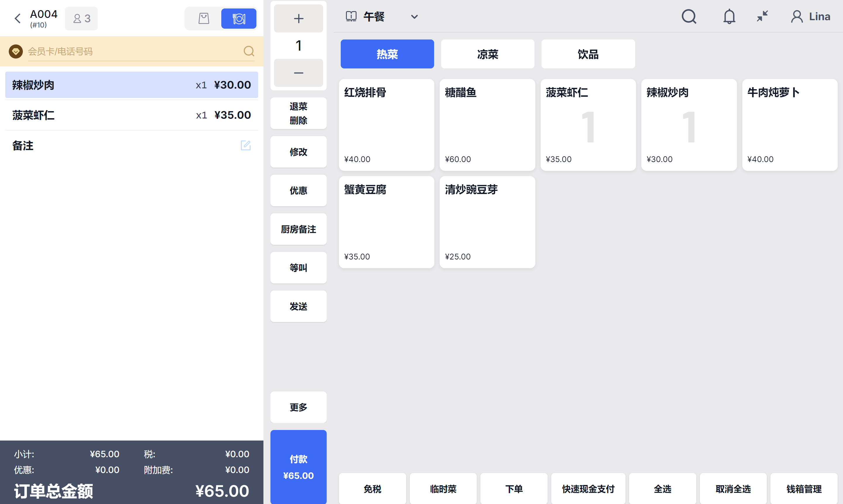The height and width of the screenshot is (504, 843).
Task: Add 牛肉炖萝卜 dish to order
Action: click(x=790, y=125)
